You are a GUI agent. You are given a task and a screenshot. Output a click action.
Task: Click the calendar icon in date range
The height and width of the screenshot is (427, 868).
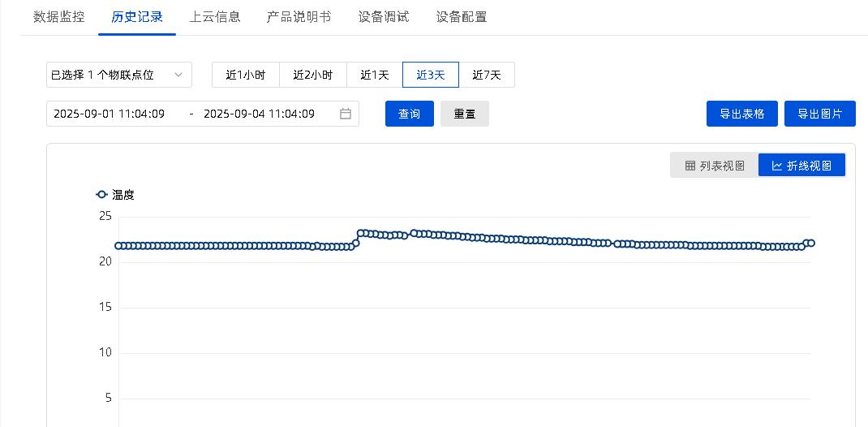pyautogui.click(x=346, y=114)
